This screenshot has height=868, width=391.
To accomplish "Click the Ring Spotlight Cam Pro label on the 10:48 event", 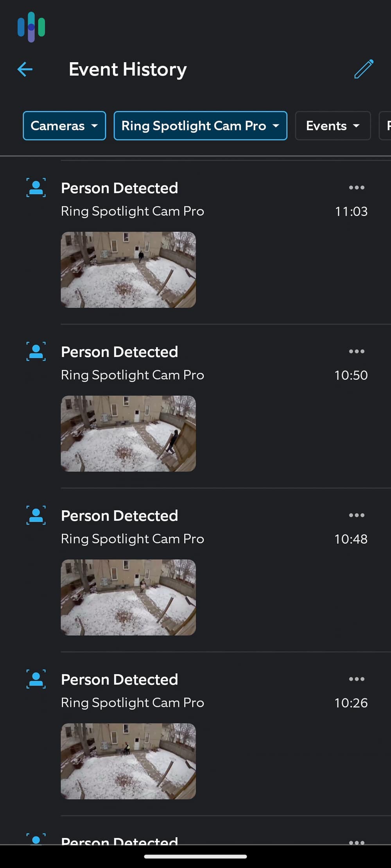I will click(132, 538).
